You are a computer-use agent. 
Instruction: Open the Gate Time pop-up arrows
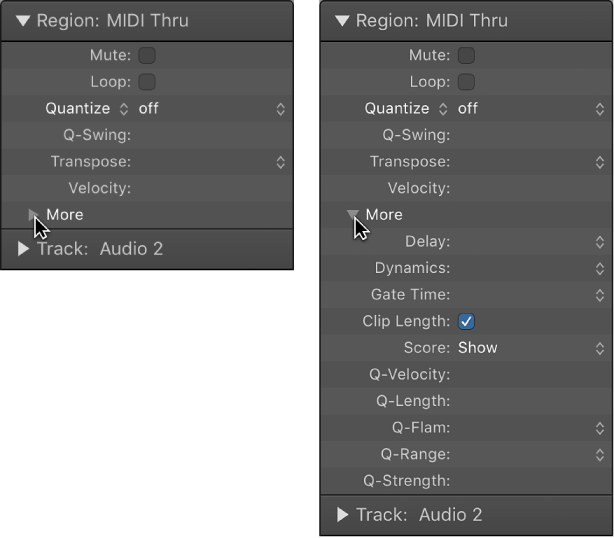pyautogui.click(x=600, y=295)
